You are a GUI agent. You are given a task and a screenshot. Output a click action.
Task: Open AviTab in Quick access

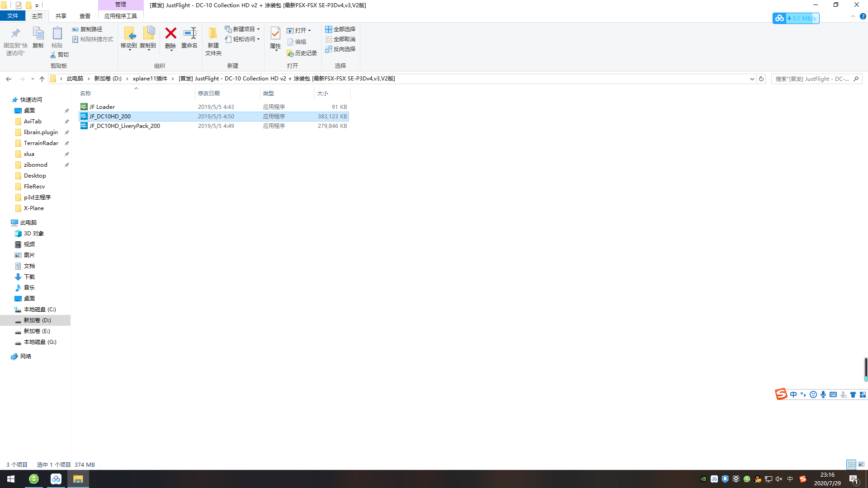(33, 122)
